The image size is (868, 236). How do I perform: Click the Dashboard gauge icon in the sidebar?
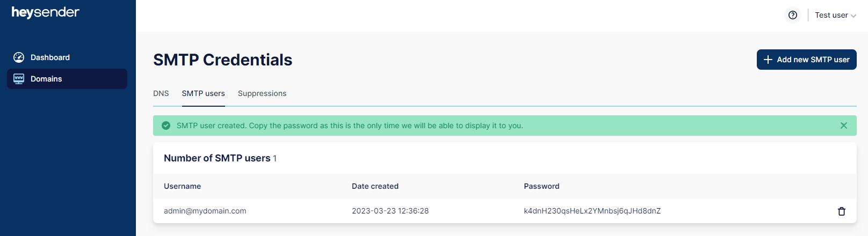pos(19,57)
